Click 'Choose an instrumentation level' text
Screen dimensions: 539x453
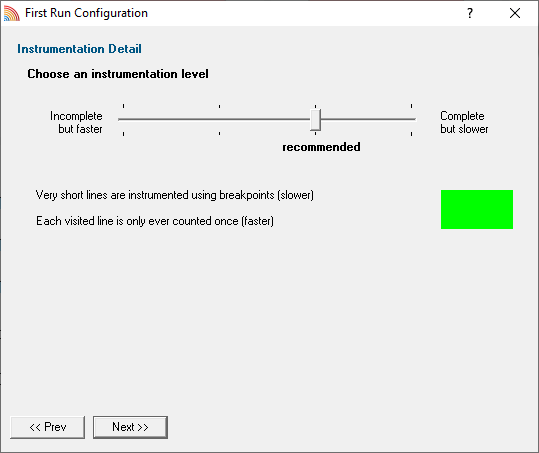tap(118, 74)
